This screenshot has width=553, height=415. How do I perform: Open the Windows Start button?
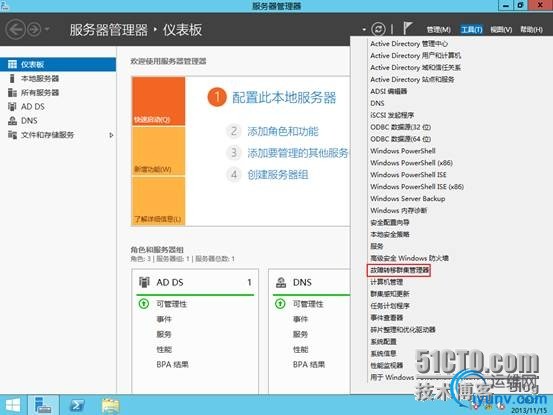coord(13,405)
